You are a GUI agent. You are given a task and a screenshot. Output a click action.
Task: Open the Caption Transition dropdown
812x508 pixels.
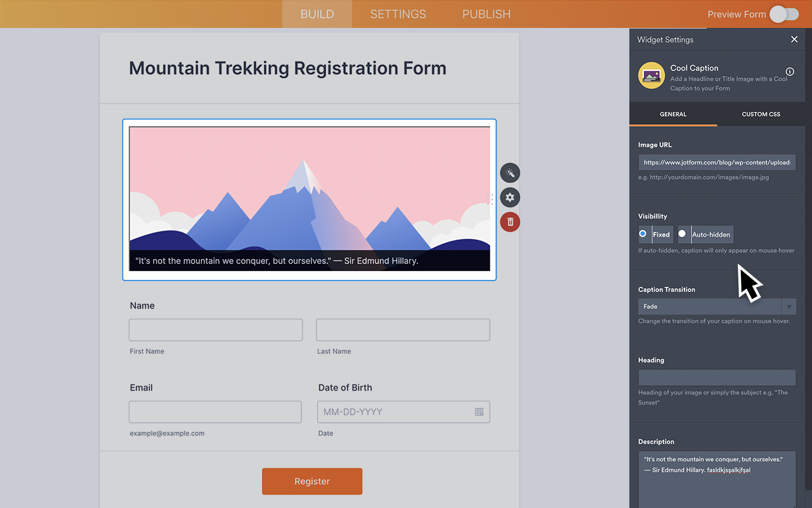(x=717, y=307)
